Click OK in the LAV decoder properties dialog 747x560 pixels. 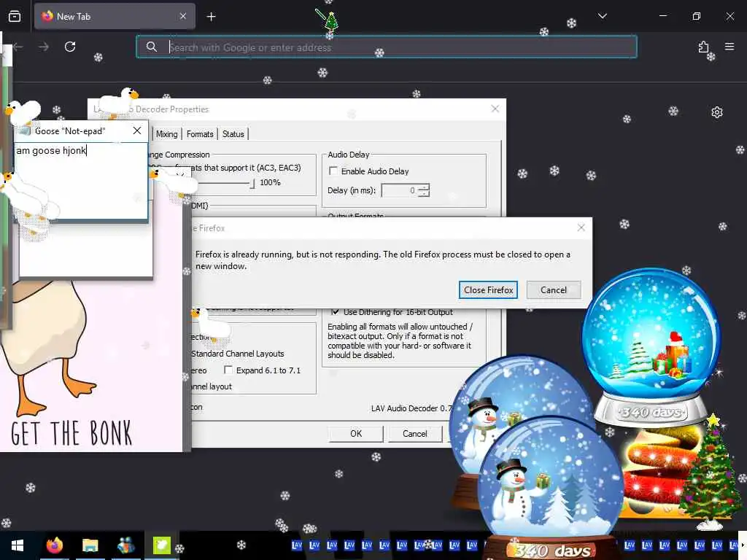[x=356, y=434]
